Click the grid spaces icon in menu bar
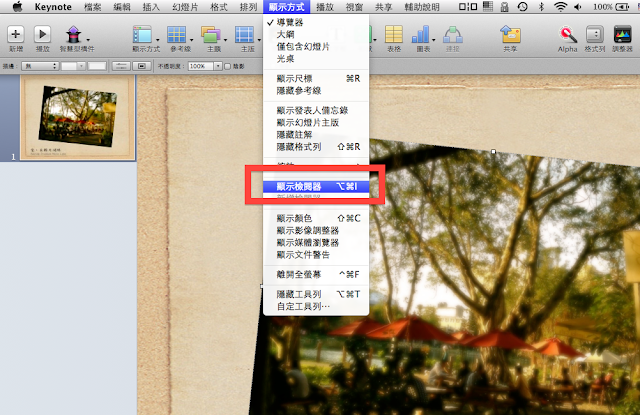Image resolution: width=640 pixels, height=415 pixels. 488,7
